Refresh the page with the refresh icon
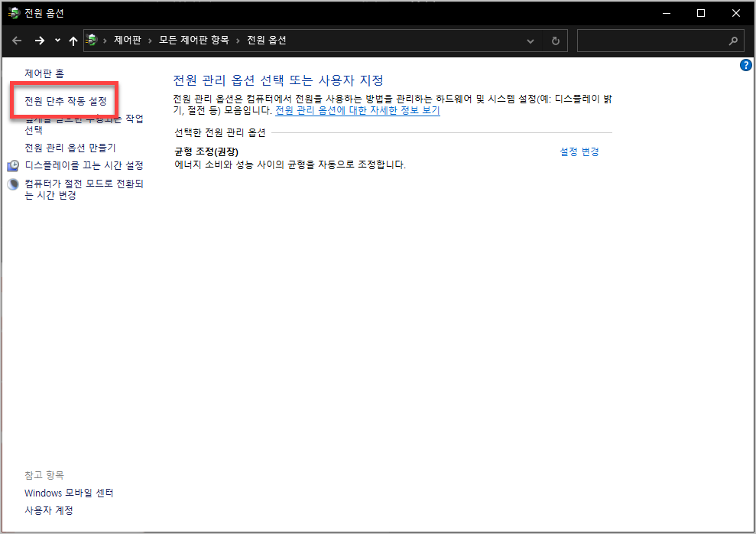The width and height of the screenshot is (756, 534). [555, 41]
